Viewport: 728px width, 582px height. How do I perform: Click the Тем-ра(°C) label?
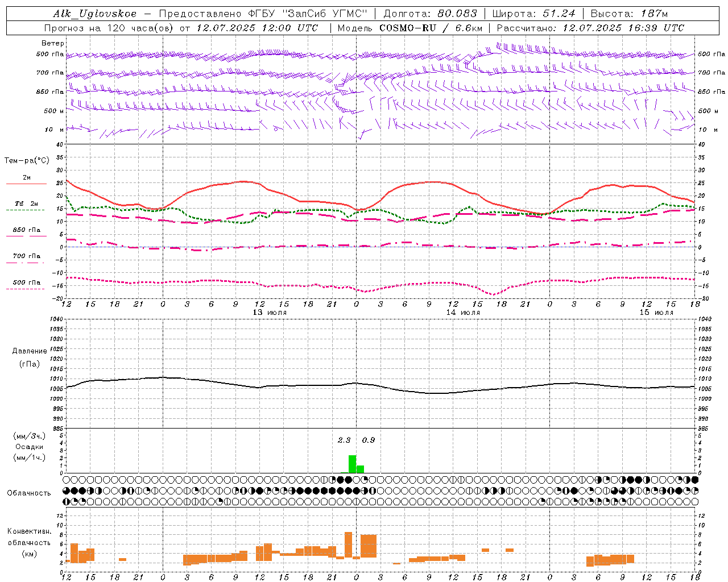point(27,161)
